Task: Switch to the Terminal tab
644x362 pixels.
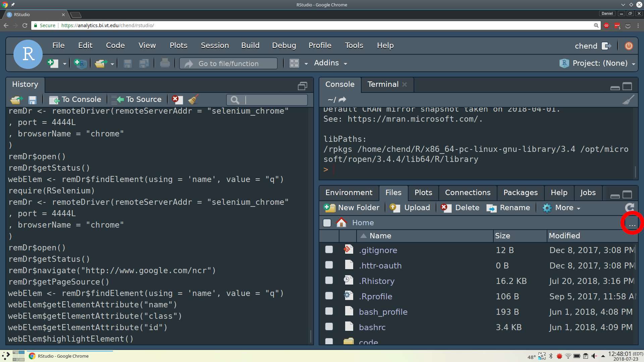Action: (x=383, y=84)
